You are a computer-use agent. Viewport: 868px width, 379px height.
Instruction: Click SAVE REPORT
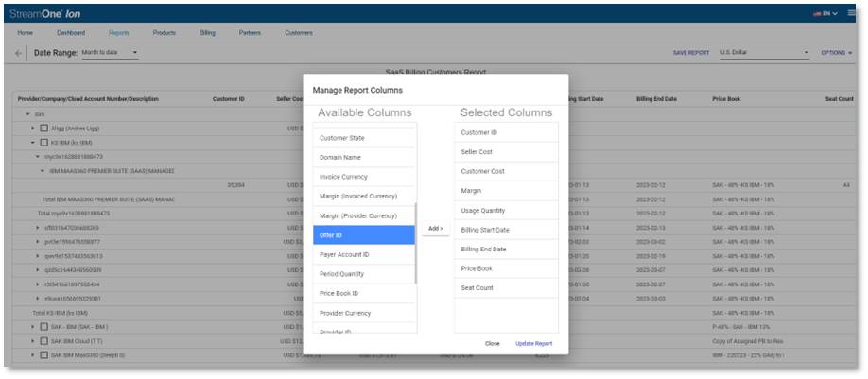tap(691, 53)
